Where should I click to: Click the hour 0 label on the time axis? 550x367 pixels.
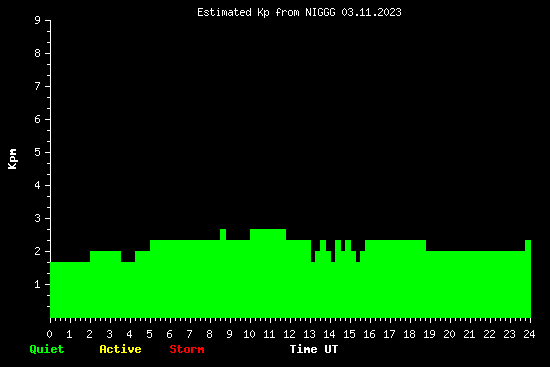coord(49,334)
